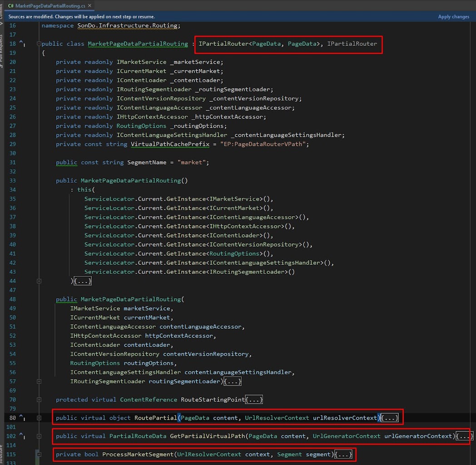
Task: Click the "market" string literal
Action: tap(192, 163)
